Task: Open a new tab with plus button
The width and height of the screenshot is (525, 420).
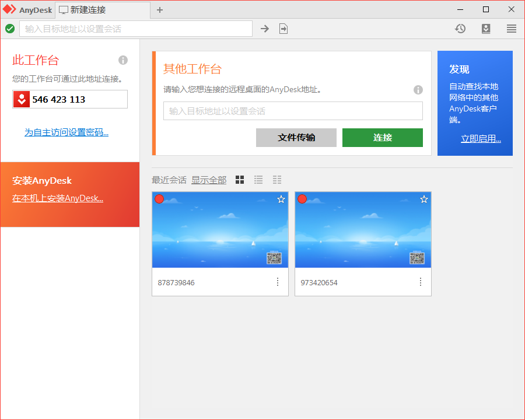Action: tap(160, 10)
